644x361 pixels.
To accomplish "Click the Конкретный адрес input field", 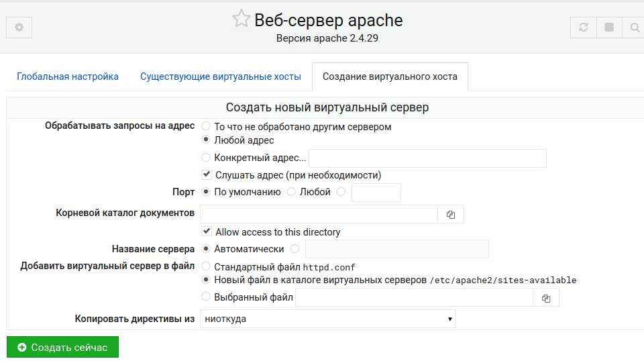I will pyautogui.click(x=427, y=158).
